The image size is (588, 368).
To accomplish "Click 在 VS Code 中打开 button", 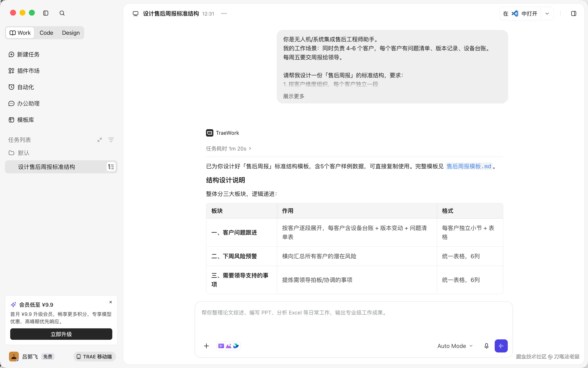I will point(520,14).
